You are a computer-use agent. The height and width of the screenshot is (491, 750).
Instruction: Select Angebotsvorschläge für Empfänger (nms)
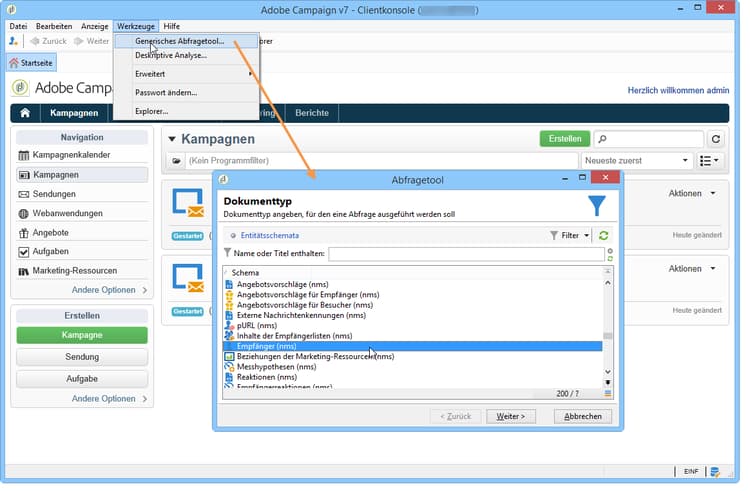[x=308, y=295]
